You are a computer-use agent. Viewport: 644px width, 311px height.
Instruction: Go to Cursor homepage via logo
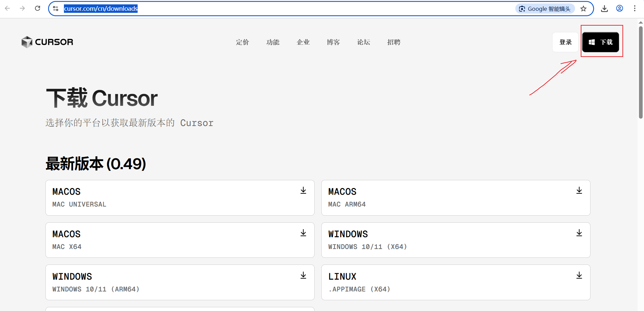click(47, 42)
